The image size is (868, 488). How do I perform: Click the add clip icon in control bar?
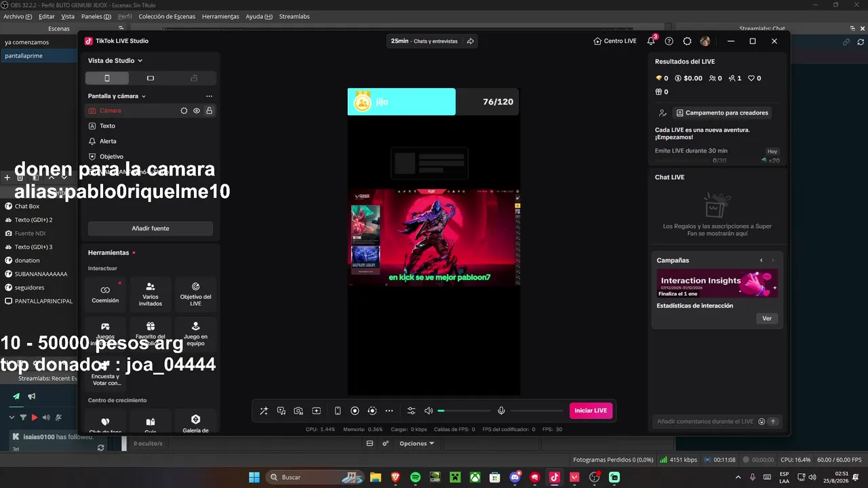pos(316,411)
